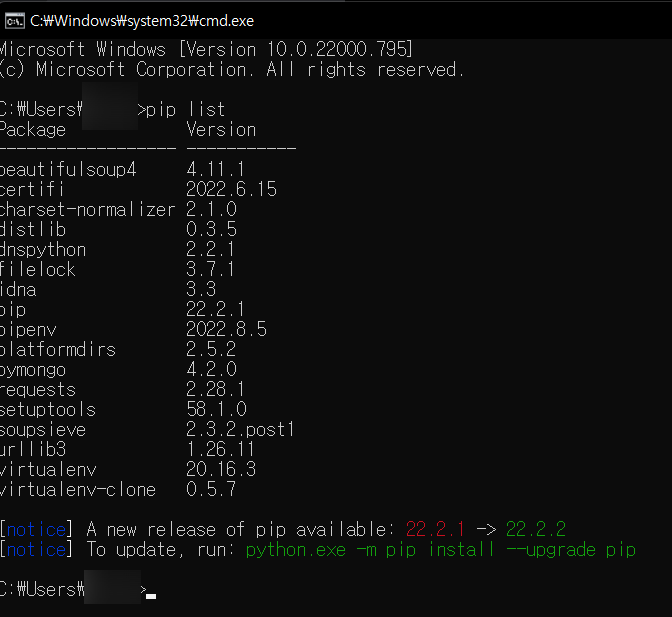
Task: Click the distlib package name
Action: coord(33,229)
